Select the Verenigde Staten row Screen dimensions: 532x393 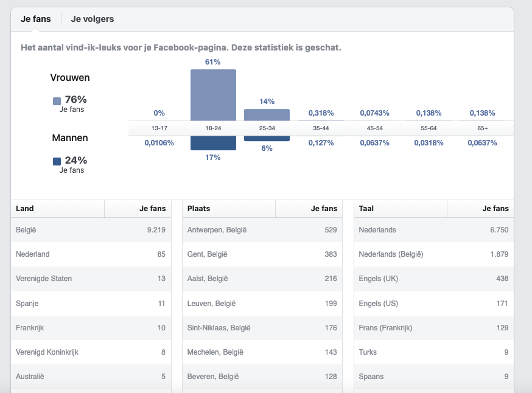[x=91, y=279]
